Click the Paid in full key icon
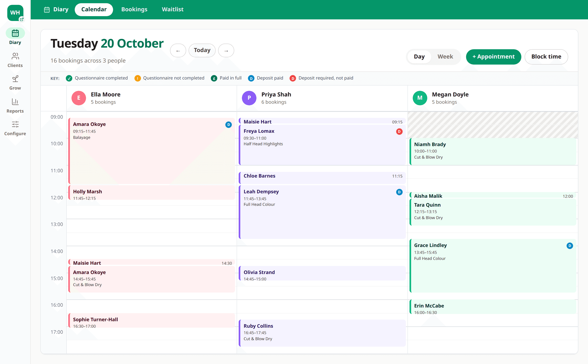Viewport: 588px width, 364px height. 214,78
